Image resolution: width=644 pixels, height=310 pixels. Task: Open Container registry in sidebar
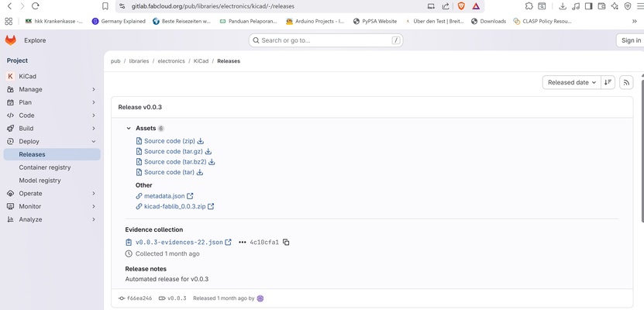click(x=52, y=167)
